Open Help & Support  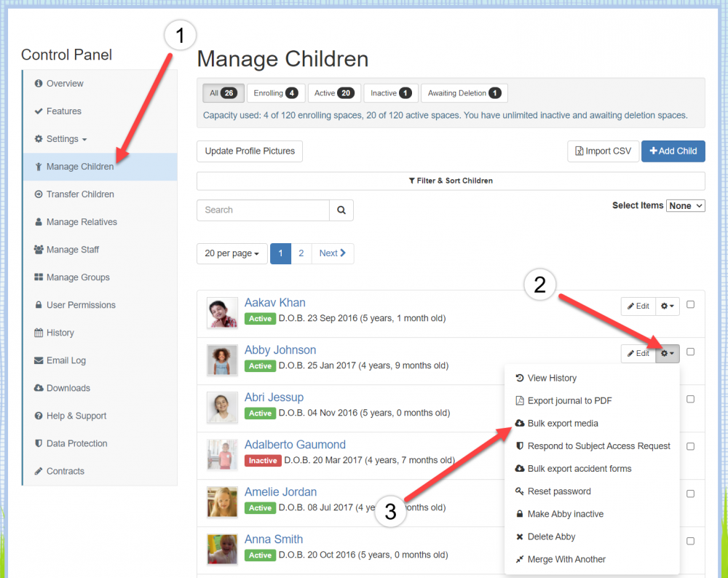point(100,416)
